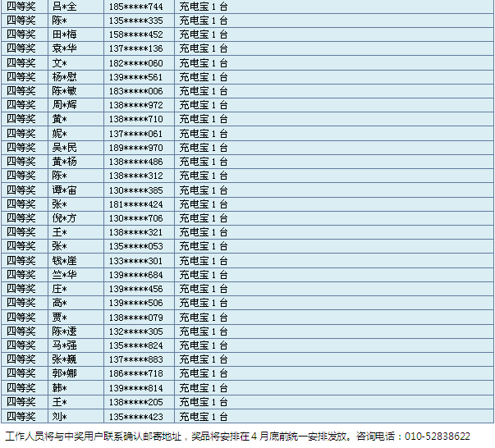This screenshot has height=448, width=495.
Task: Select phone number 181*****424
Action: click(x=136, y=204)
